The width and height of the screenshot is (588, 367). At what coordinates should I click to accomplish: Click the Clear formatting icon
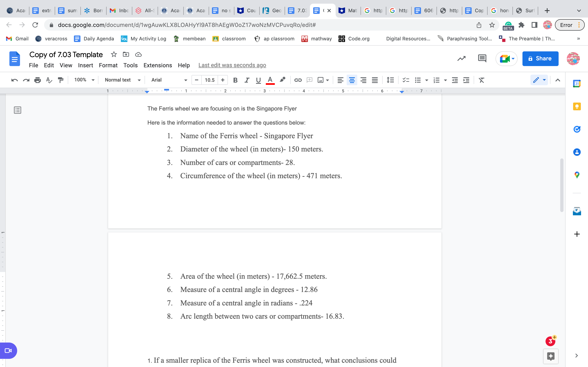coord(481,80)
